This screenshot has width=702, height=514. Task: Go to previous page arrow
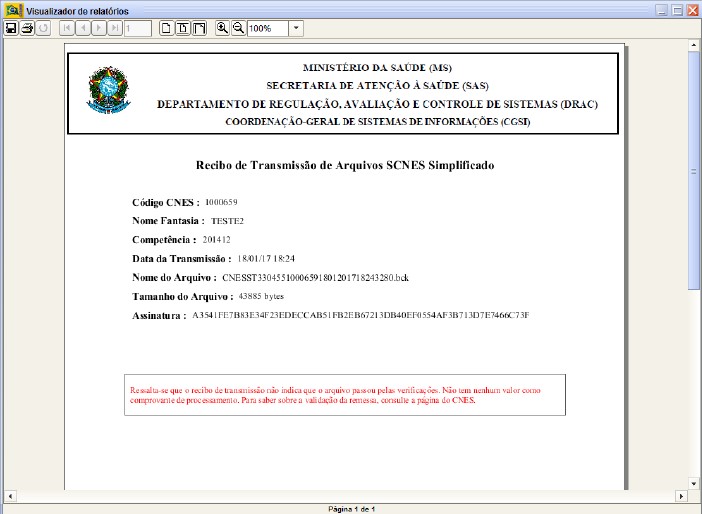point(83,28)
